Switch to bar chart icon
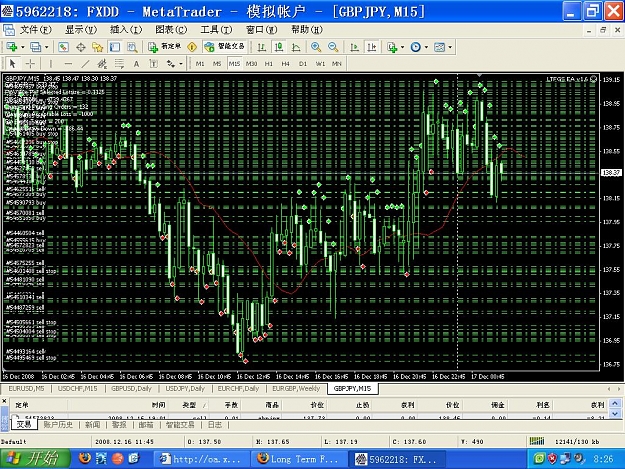Viewport: 625px width, 469px height. tap(261, 47)
